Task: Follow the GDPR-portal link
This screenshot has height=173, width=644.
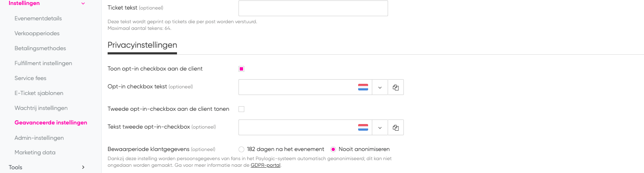Action: tap(265, 165)
